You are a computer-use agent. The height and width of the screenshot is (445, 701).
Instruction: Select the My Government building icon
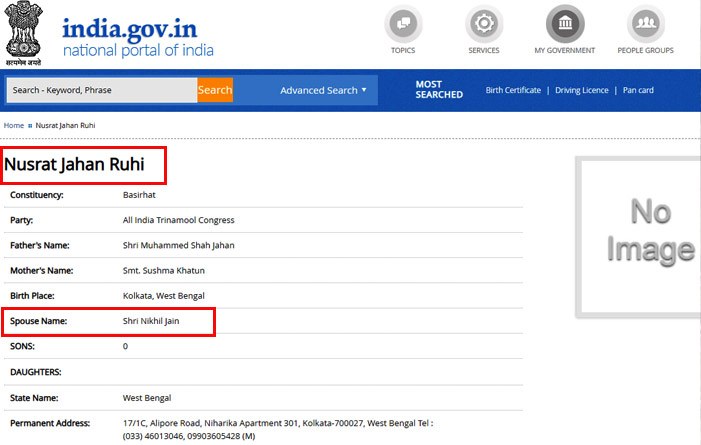(x=564, y=24)
